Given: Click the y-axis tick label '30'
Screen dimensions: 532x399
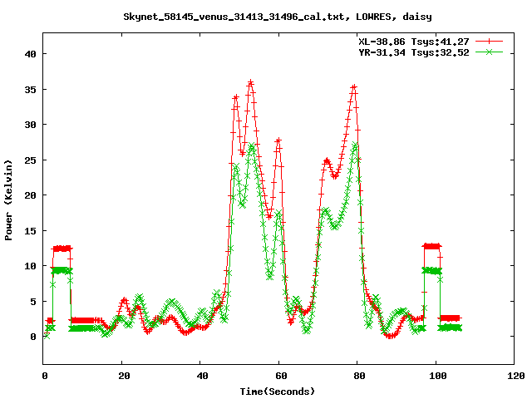Looking at the screenshot, I should [x=31, y=125].
